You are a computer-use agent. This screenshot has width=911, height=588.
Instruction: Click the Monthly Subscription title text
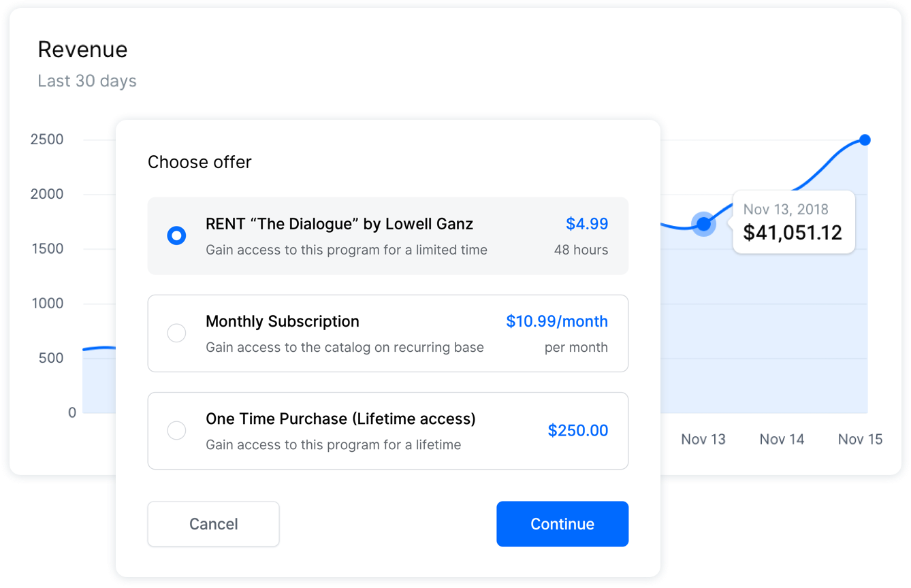[283, 321]
